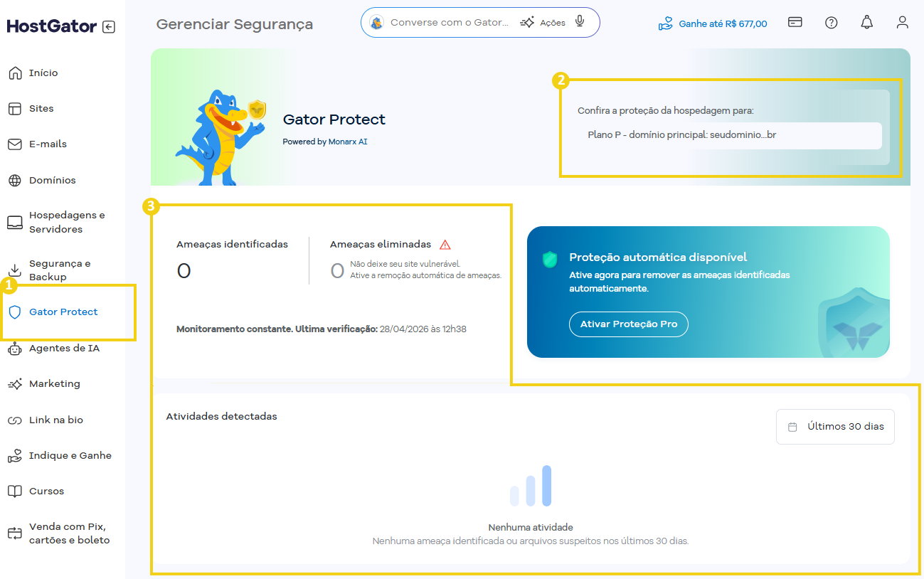Click the E-mails envelope icon
Screen dimensions: 924x579
click(x=15, y=144)
